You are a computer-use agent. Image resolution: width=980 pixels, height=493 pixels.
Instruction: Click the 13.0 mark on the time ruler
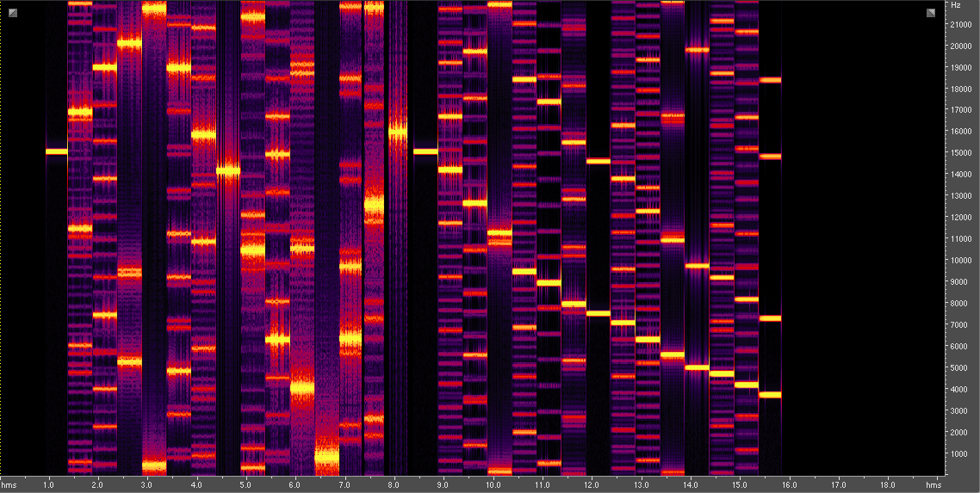[641, 484]
